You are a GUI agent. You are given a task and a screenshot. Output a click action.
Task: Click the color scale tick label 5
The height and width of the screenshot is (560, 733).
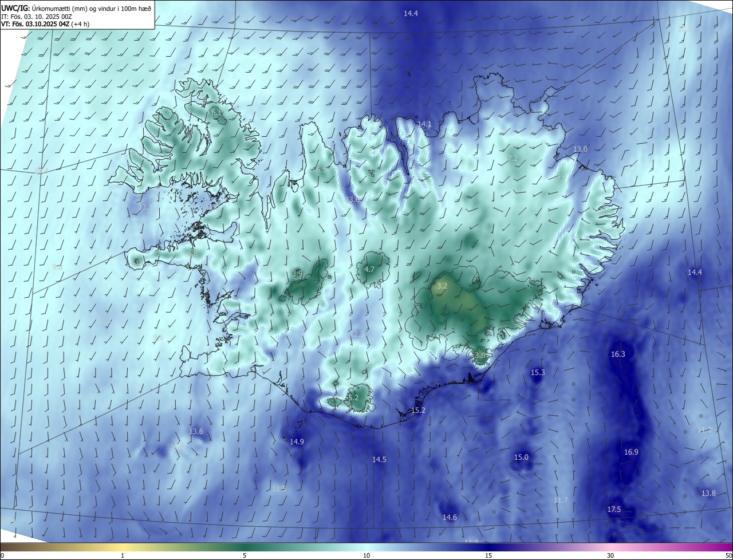(x=245, y=555)
